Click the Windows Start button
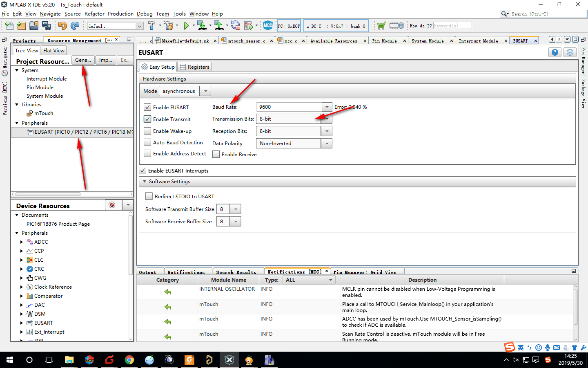The height and width of the screenshot is (368, 588). 10,360
